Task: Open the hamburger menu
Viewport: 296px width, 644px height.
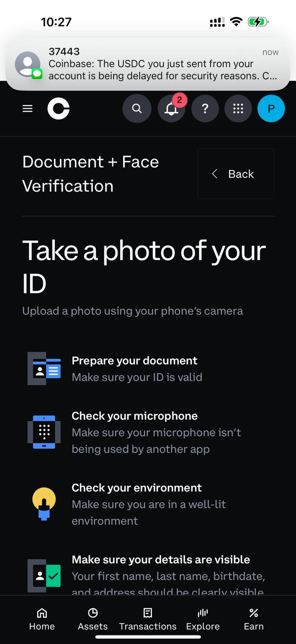Action: (28, 109)
